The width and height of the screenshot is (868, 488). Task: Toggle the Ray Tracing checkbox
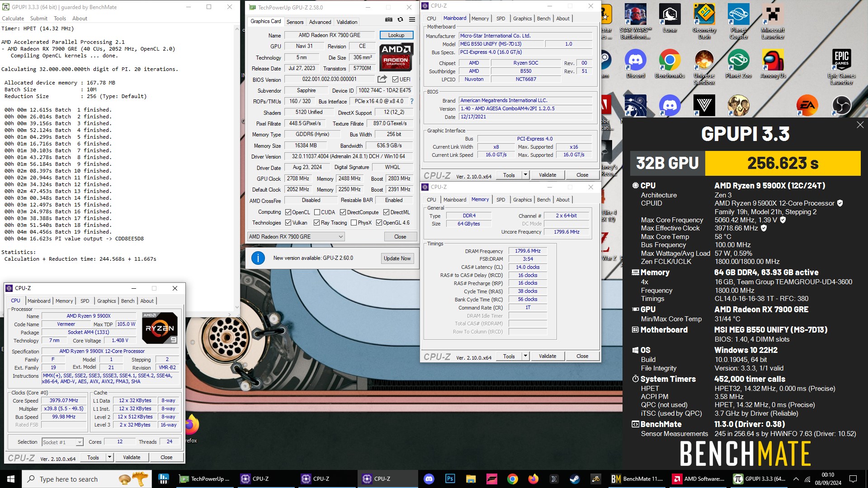(316, 223)
